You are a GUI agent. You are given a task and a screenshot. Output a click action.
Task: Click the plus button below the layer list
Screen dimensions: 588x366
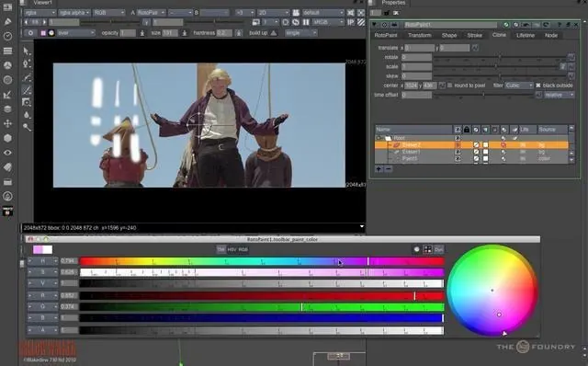tap(379, 169)
